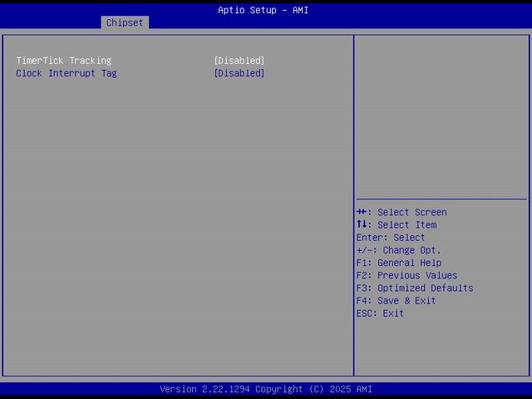Click the 'F4: Save & Exit' hint
Screen dimensions: 532x399
[396, 301]
